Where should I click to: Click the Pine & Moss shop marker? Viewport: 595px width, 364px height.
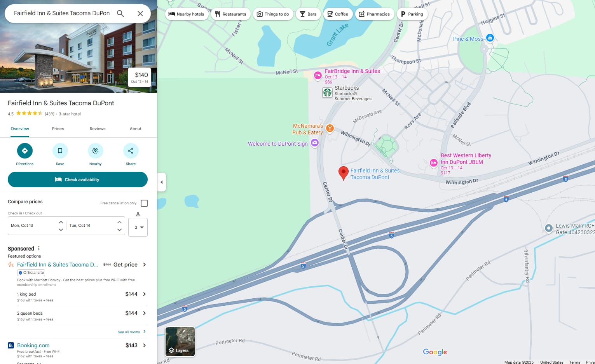(x=490, y=38)
